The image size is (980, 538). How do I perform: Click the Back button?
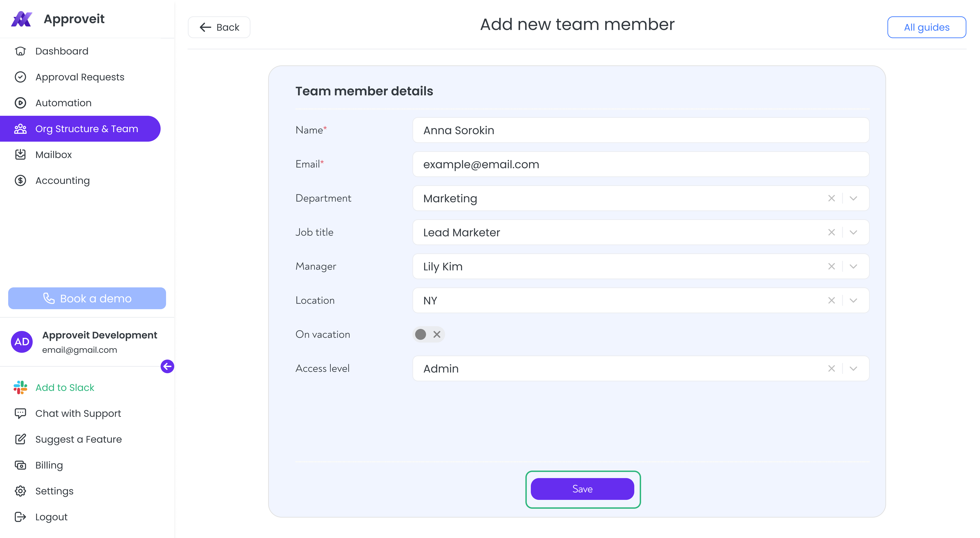coord(219,27)
